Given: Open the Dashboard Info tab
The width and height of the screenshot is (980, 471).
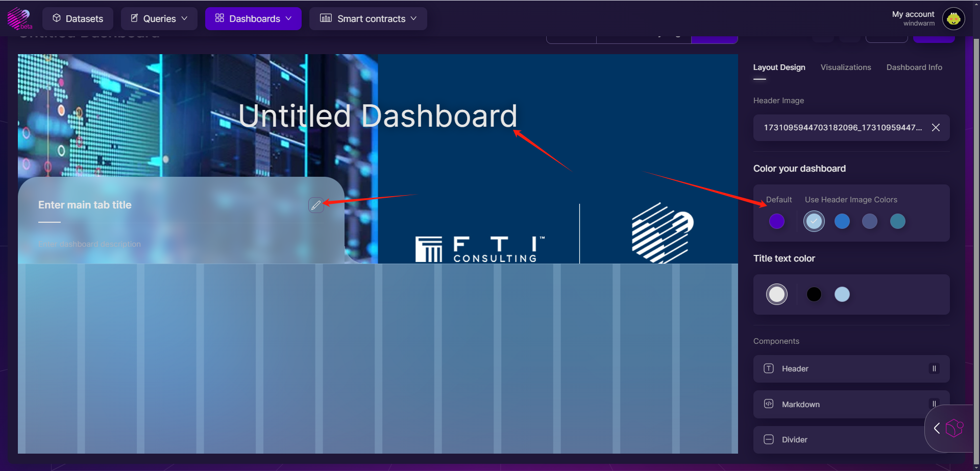Looking at the screenshot, I should click(x=914, y=67).
